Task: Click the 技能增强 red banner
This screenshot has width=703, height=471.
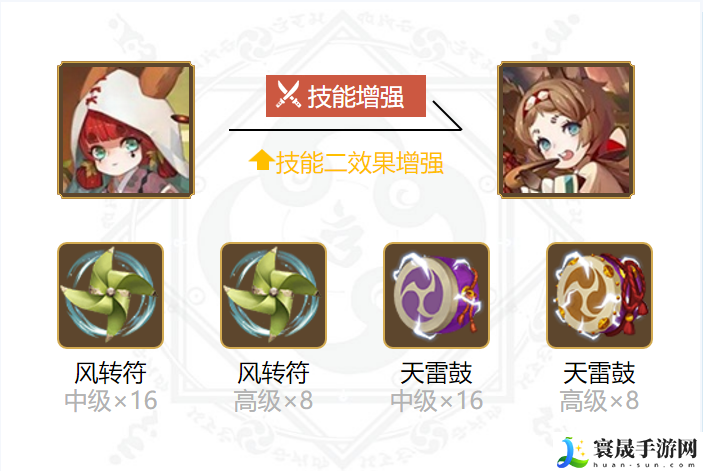Action: (x=346, y=96)
